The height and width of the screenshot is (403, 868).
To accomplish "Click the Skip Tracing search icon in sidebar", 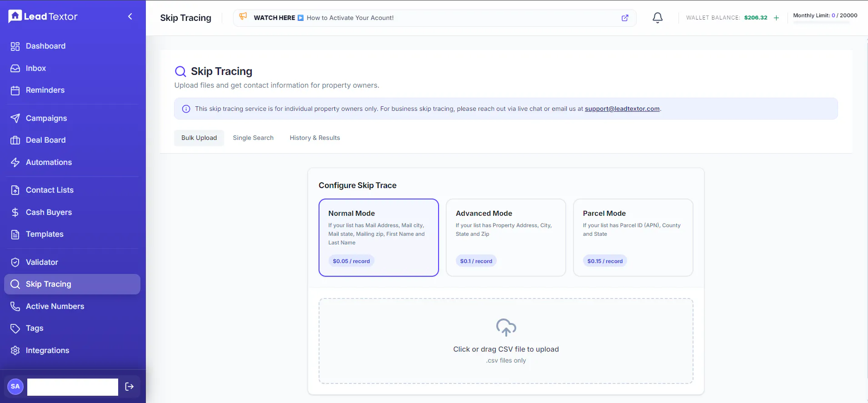I will click(x=15, y=284).
